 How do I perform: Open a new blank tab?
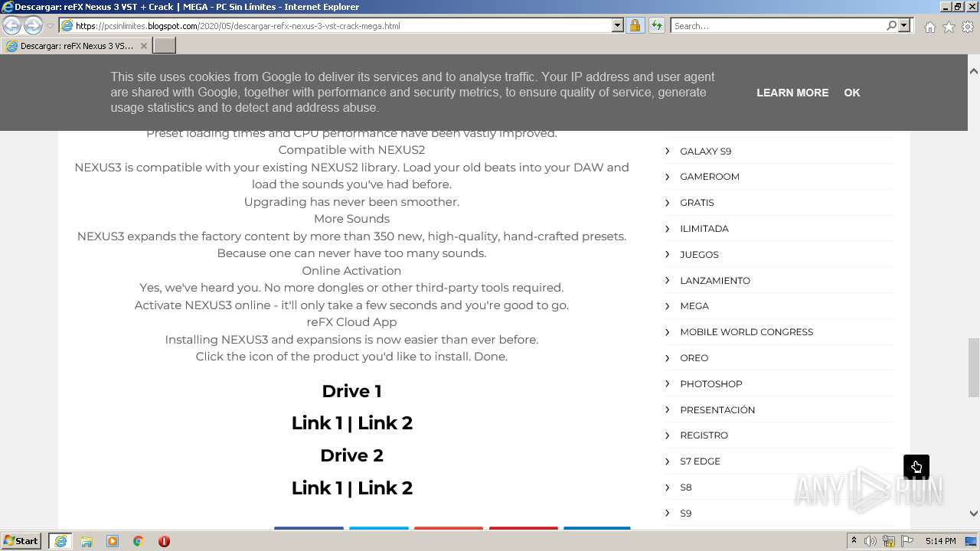coord(165,45)
